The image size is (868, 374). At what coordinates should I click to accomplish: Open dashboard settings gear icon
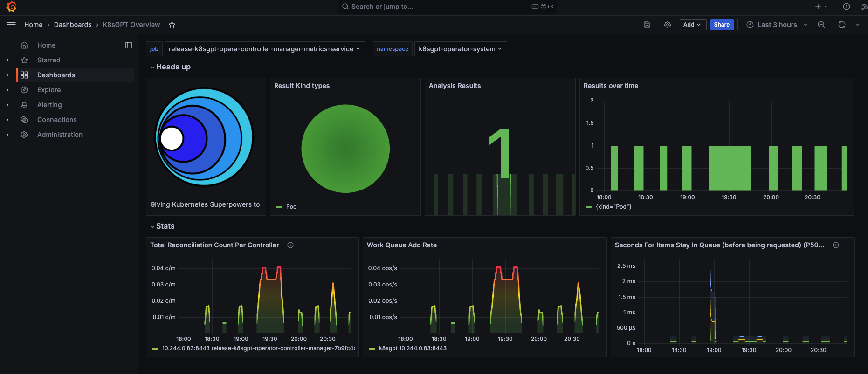(x=668, y=25)
